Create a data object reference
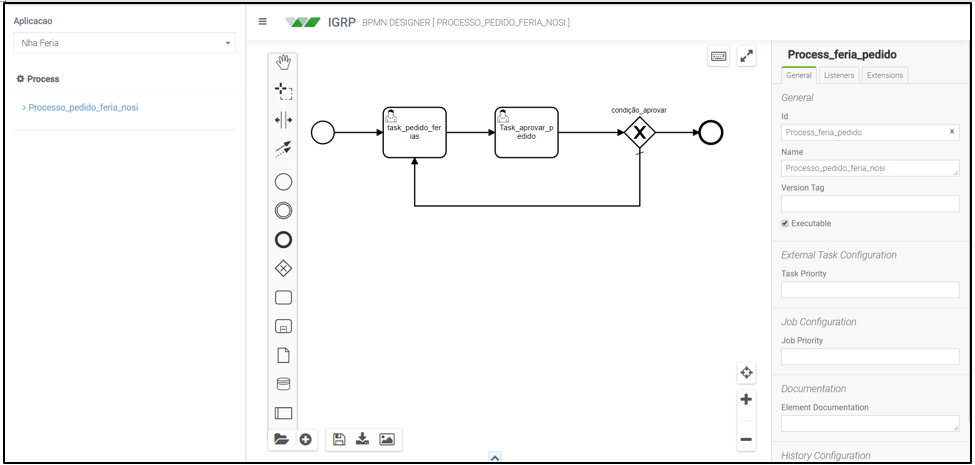The image size is (975, 465). click(x=283, y=356)
